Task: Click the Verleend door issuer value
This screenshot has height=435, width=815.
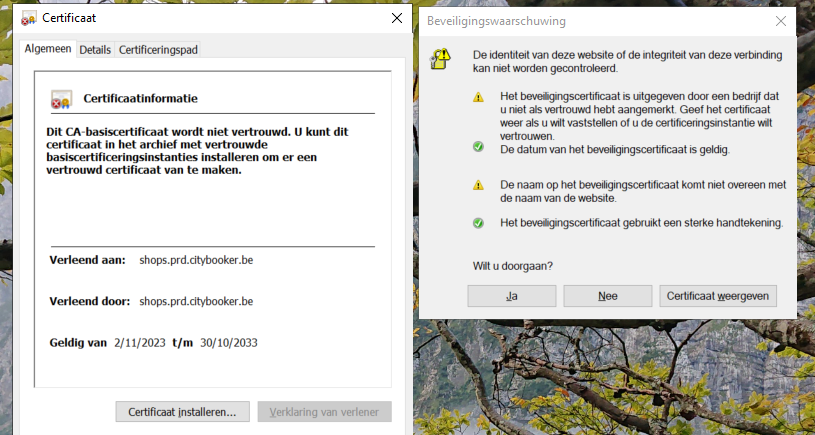Action: tap(196, 301)
